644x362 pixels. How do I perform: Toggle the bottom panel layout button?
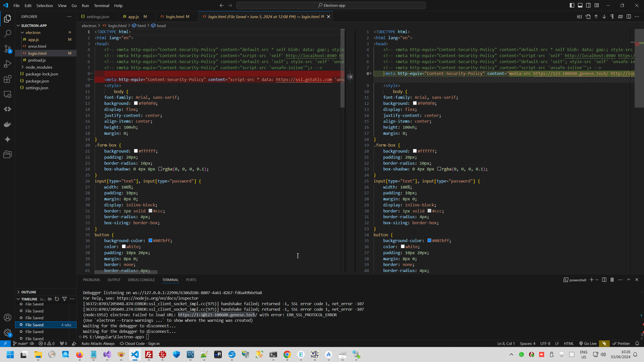pos(580,5)
